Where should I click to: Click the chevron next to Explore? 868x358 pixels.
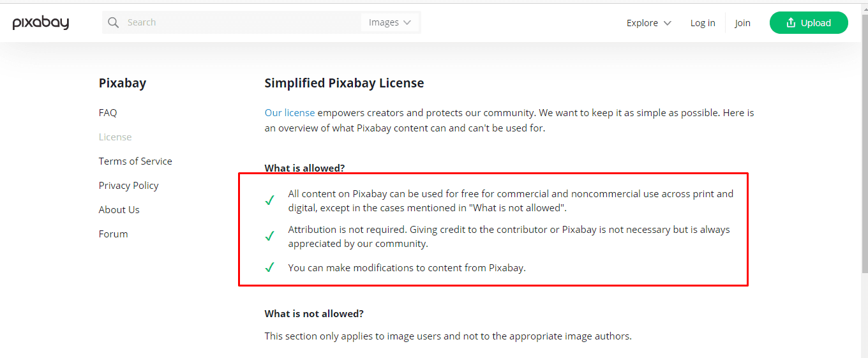pyautogui.click(x=668, y=23)
